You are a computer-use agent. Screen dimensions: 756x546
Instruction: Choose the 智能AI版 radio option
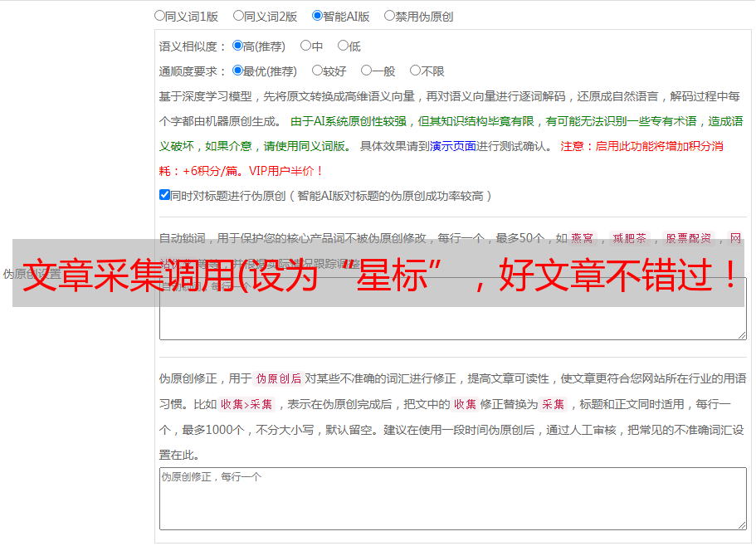pos(317,16)
